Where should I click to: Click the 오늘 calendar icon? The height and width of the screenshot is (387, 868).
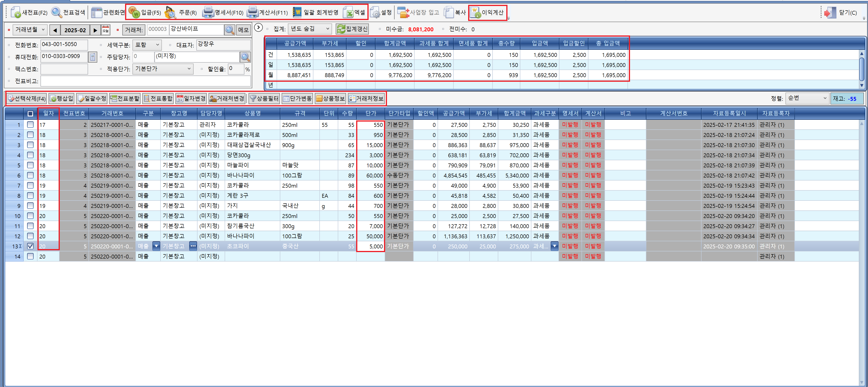pos(106,30)
